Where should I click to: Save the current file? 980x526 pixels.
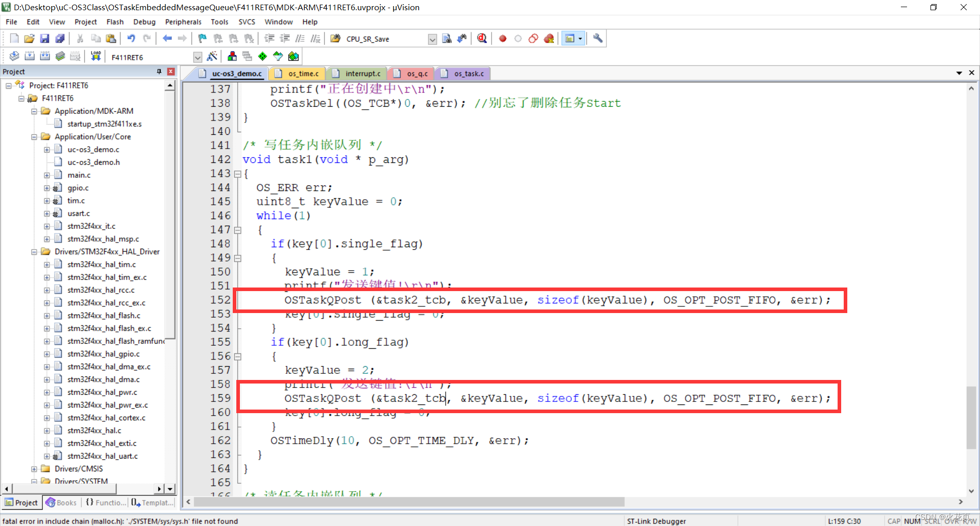45,38
